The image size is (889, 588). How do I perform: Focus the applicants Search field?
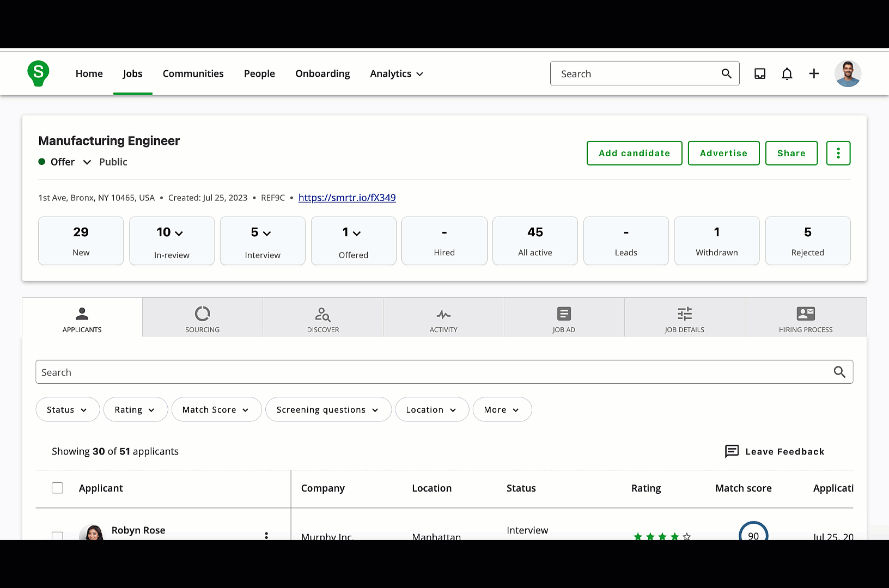click(x=444, y=372)
